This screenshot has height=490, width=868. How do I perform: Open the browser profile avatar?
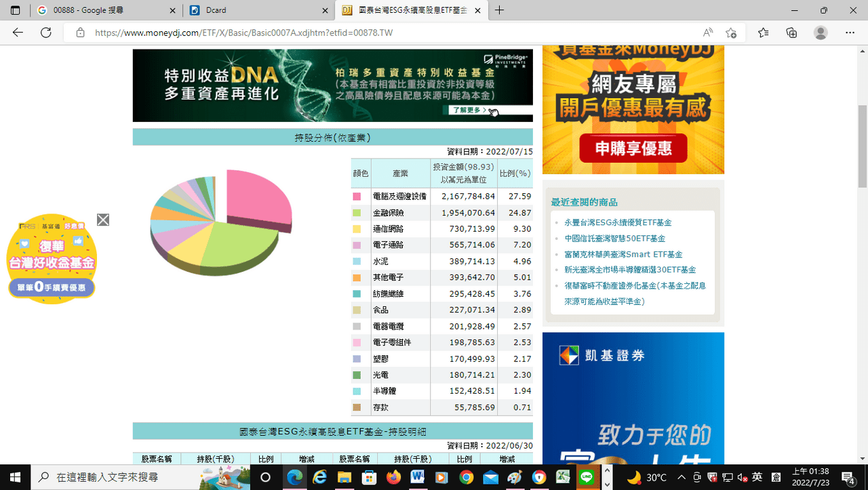point(821,33)
